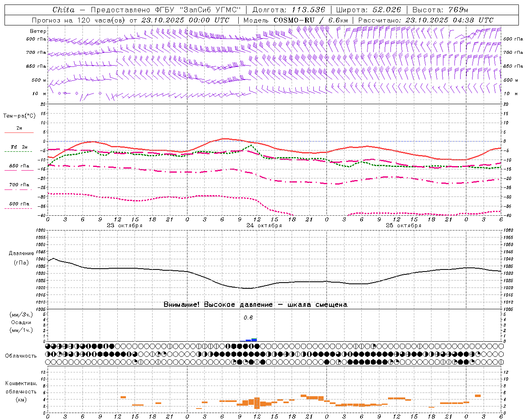
Task: Click the '23 октября' date label under temperature chart
Action: coord(125,226)
